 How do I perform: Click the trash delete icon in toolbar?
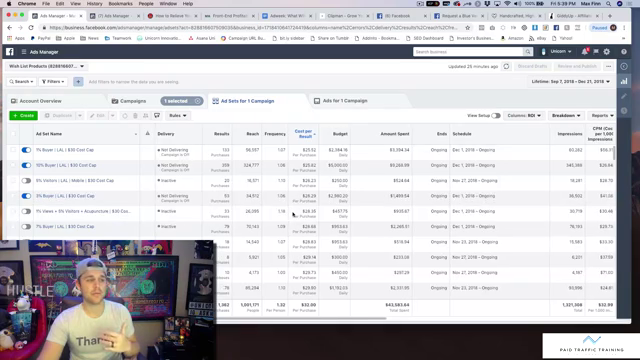click(135, 116)
